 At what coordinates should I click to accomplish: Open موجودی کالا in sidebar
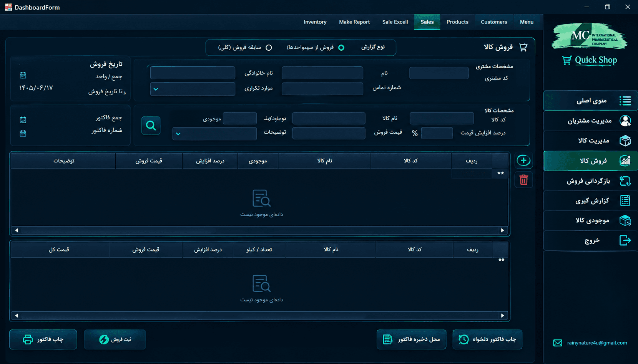(x=590, y=220)
